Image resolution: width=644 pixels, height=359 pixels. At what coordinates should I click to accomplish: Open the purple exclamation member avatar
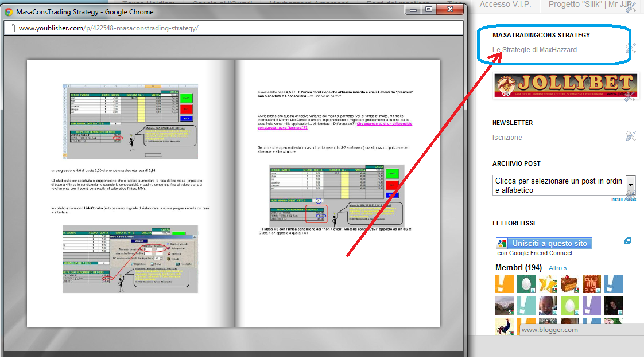point(591,306)
